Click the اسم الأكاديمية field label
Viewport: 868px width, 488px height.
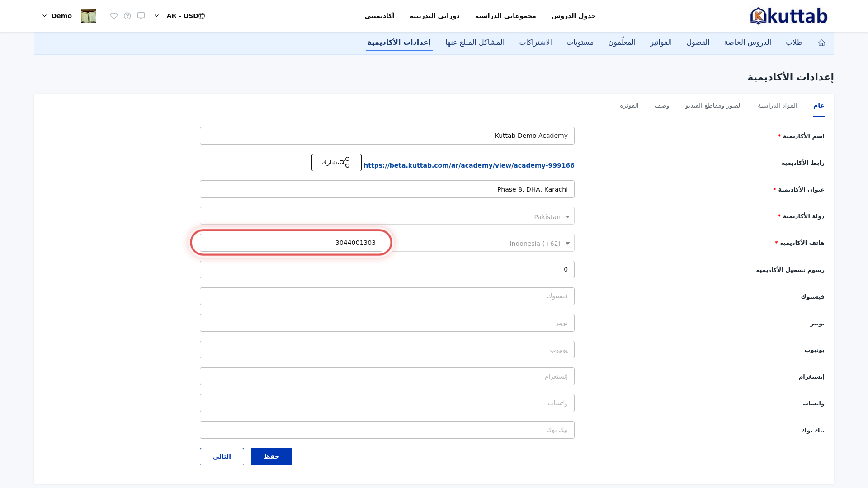[x=803, y=136]
